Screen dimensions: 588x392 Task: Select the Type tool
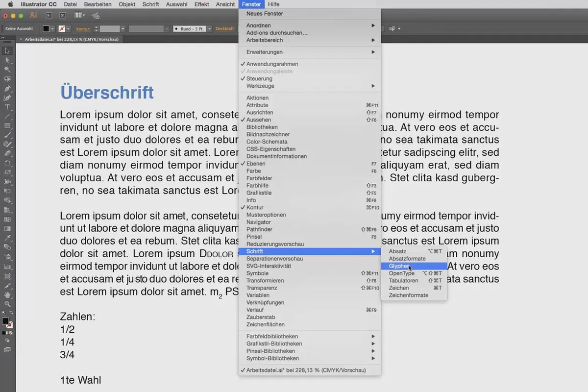(7, 107)
